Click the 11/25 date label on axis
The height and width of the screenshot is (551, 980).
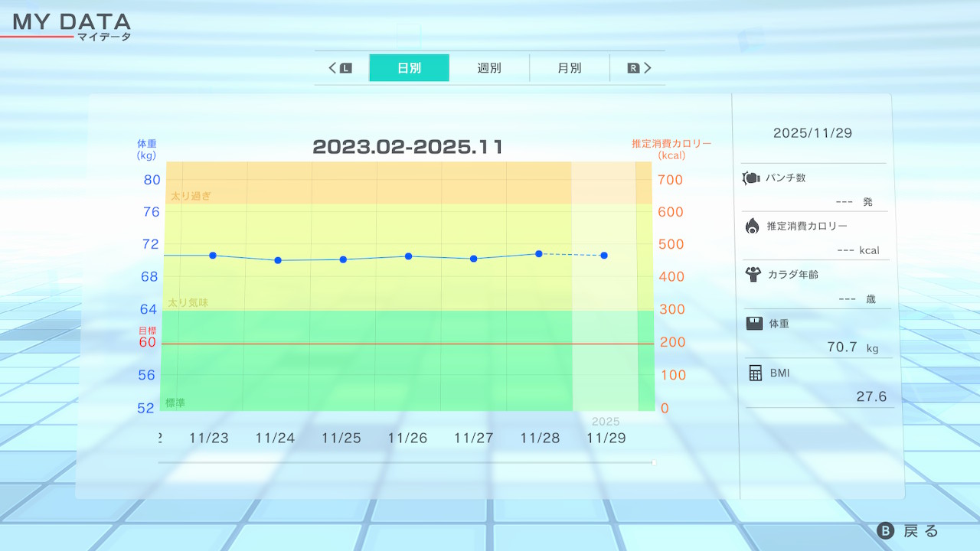pyautogui.click(x=341, y=439)
